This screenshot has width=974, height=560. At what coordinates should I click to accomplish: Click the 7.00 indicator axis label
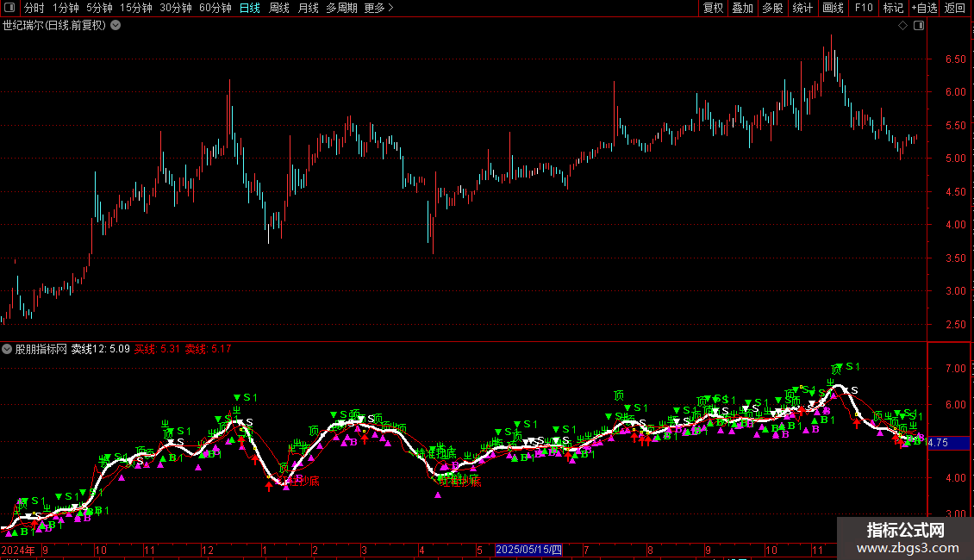click(x=955, y=368)
